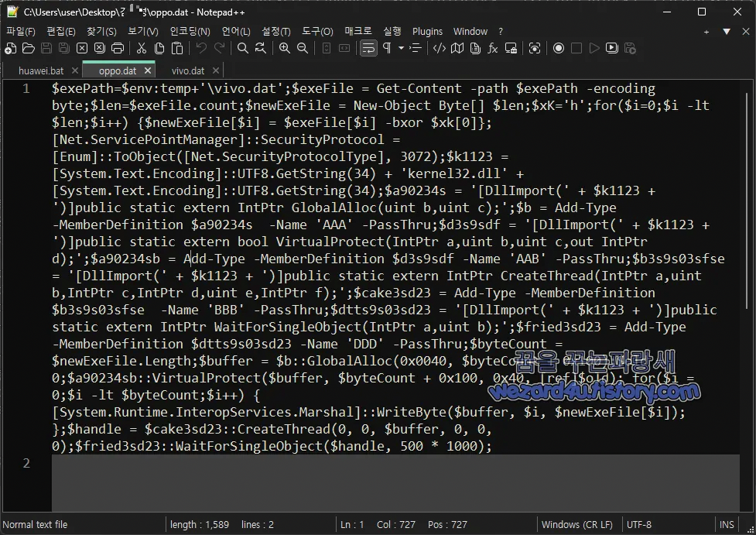Toggle synchronize horizontal scrolling icon
Viewport: 756px width, 535px height.
click(344, 48)
